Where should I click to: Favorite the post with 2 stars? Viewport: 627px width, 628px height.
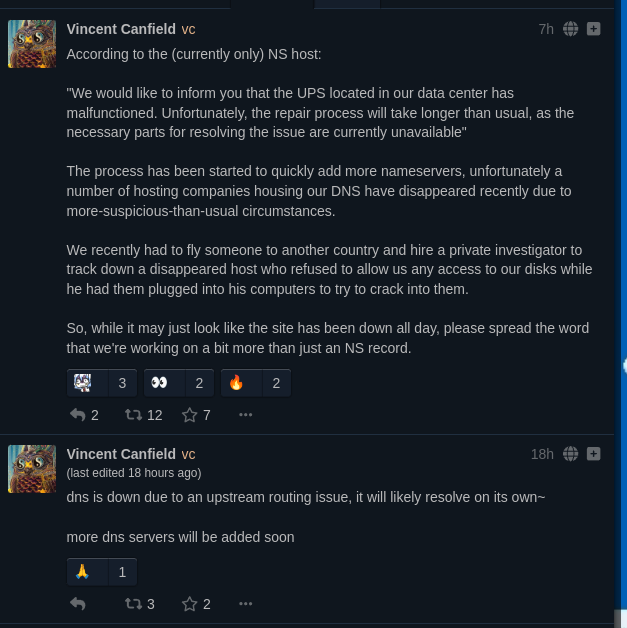click(x=190, y=603)
